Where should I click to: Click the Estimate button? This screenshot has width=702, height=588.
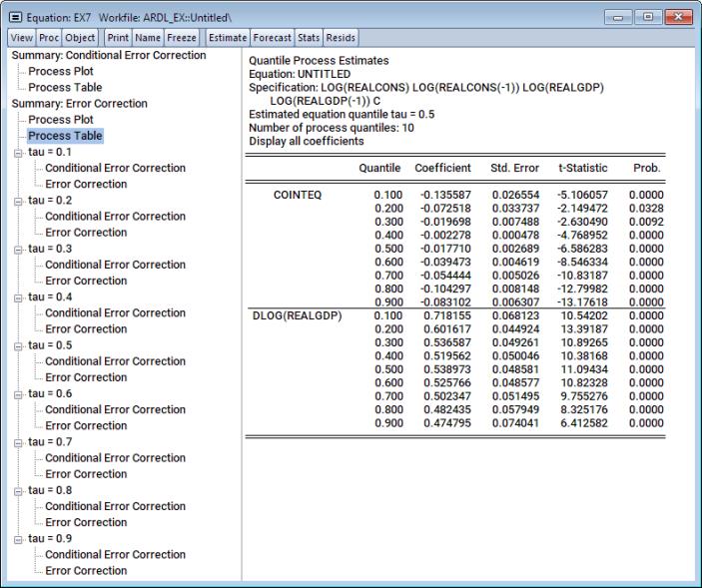point(227,38)
